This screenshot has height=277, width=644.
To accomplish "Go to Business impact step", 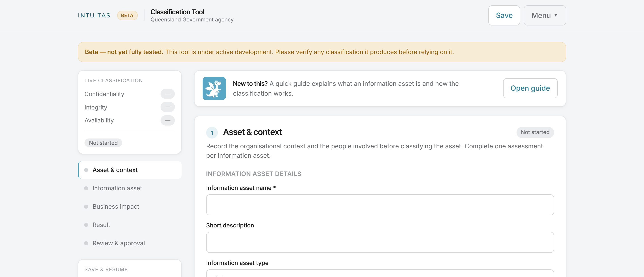I will pyautogui.click(x=129, y=207).
